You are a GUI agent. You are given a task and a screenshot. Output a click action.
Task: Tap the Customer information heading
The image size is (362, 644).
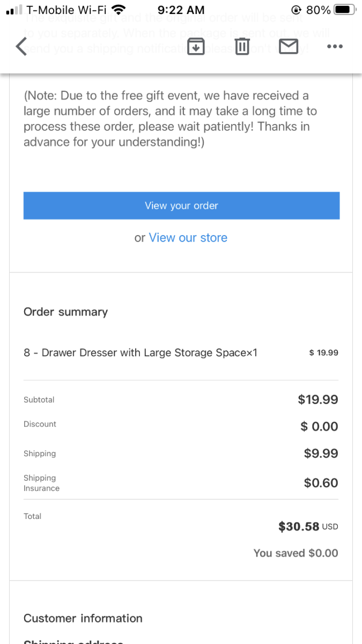point(83,618)
